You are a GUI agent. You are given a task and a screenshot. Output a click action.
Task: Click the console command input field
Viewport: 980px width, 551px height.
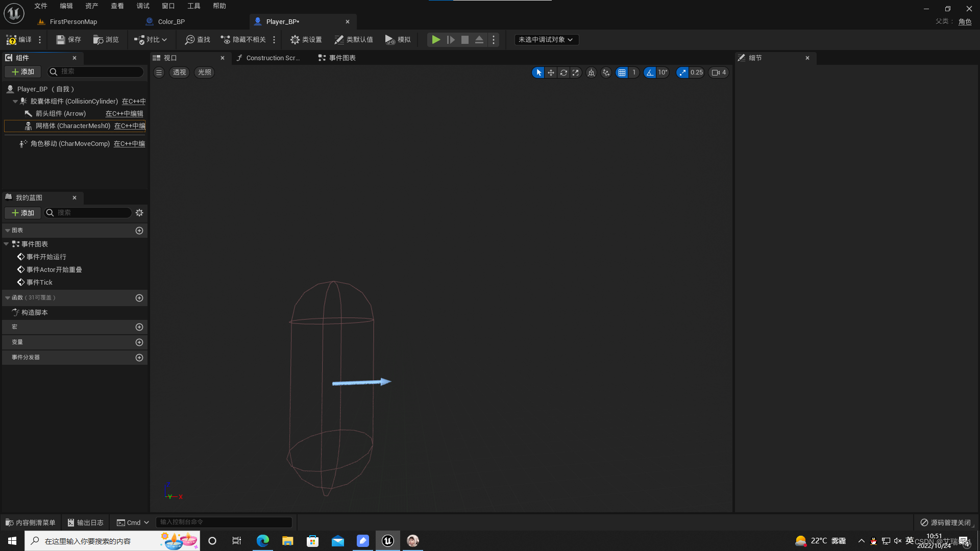(x=224, y=522)
